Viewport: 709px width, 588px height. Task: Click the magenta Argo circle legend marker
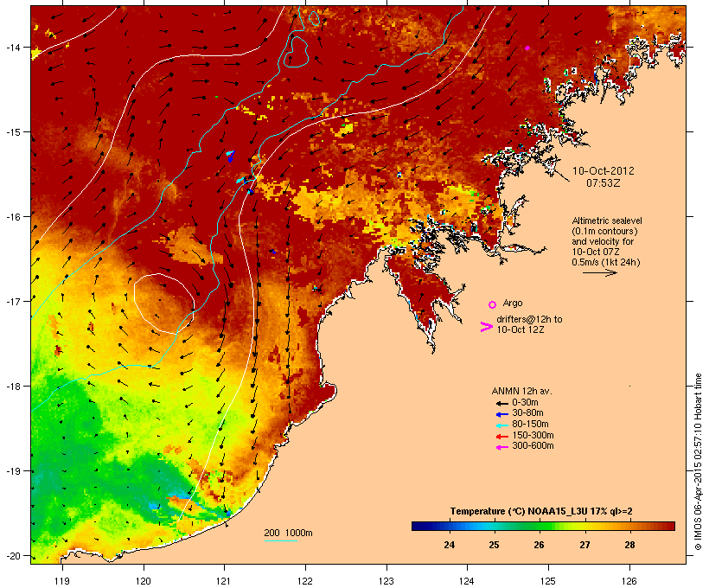tap(493, 304)
